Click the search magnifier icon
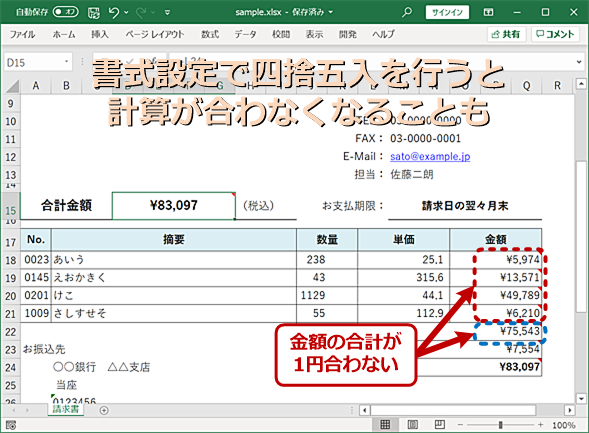Screen dimensions: 589x433 coord(406,12)
